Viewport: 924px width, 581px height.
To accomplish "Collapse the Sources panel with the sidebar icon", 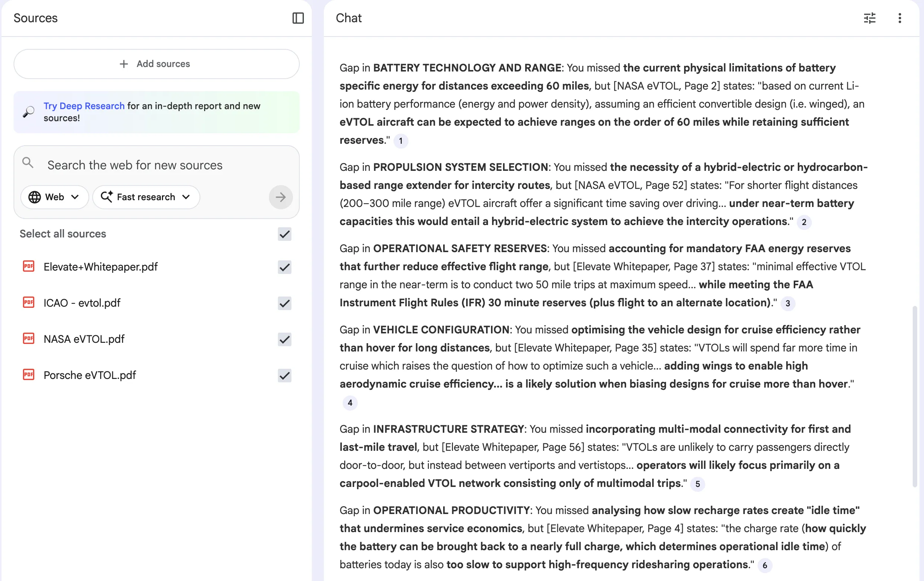I will pos(298,18).
